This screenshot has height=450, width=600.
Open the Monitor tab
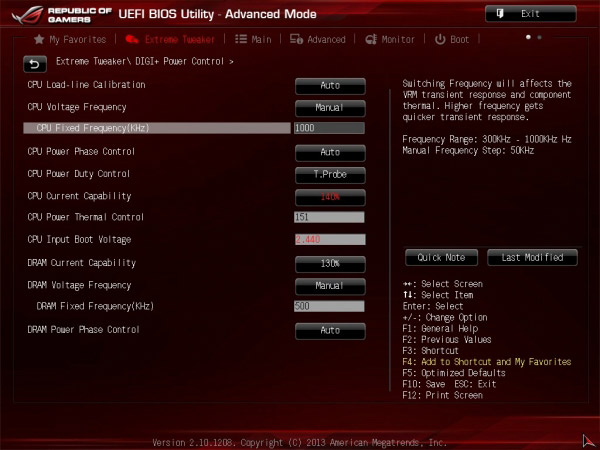pos(390,39)
